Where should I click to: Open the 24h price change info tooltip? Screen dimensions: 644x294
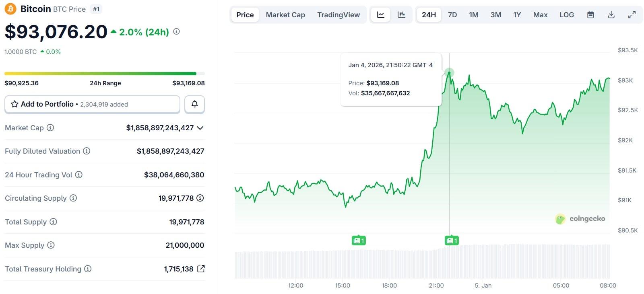176,31
